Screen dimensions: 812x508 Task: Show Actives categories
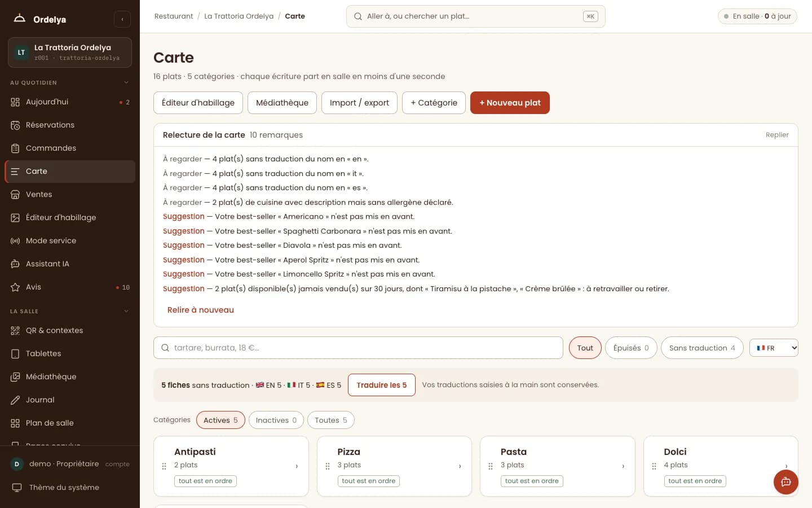pyautogui.click(x=220, y=420)
